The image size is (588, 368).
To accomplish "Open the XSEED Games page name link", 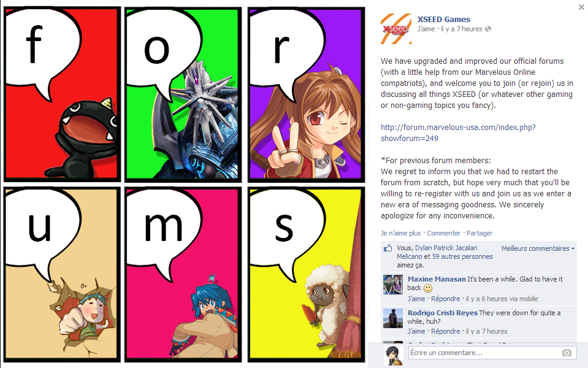I will coord(444,19).
